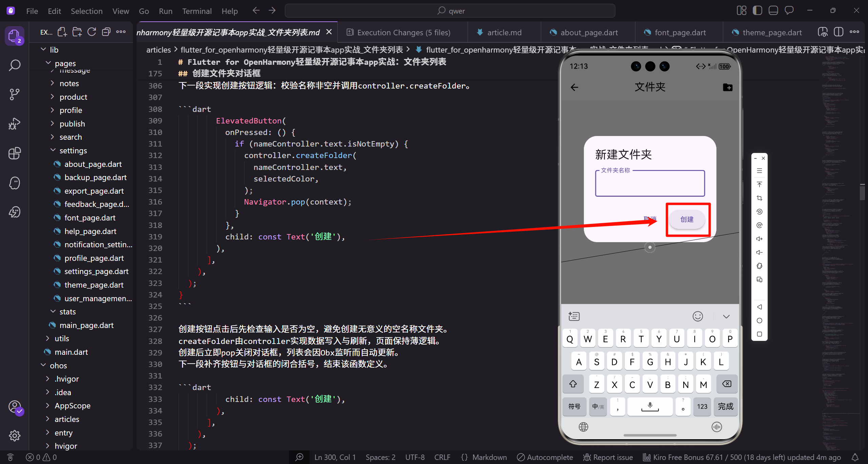
Task: Open the Extensions view
Action: coord(15,153)
